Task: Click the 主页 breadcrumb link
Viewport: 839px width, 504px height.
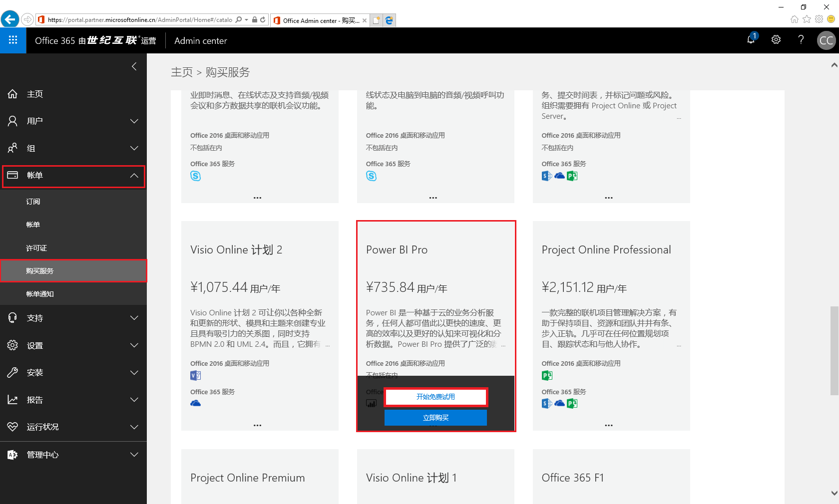Action: (x=182, y=72)
